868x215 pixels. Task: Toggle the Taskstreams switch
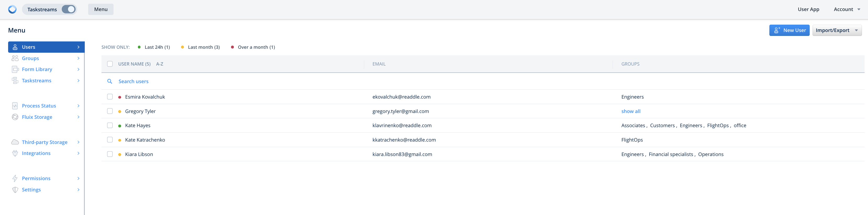pos(69,9)
